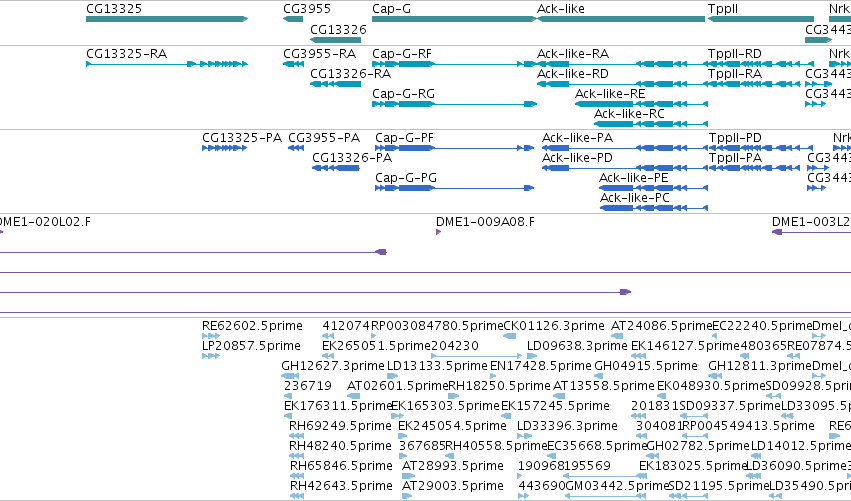
Task: Click transcript Ack-like-RE
Action: (x=610, y=93)
